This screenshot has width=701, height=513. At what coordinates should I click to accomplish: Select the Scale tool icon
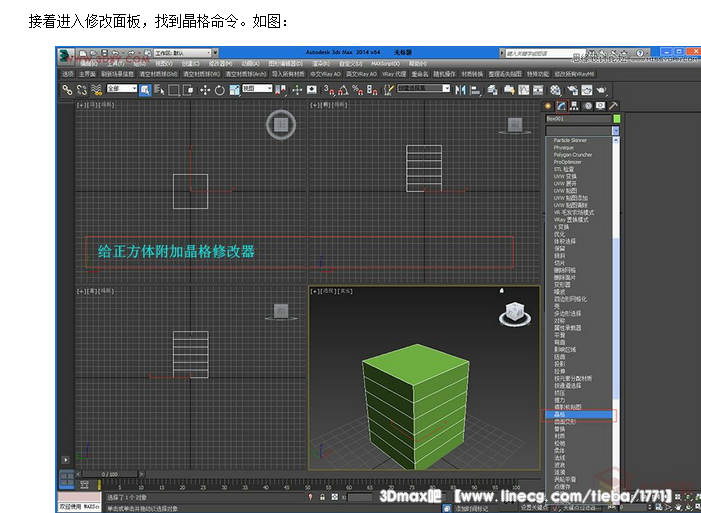(234, 90)
